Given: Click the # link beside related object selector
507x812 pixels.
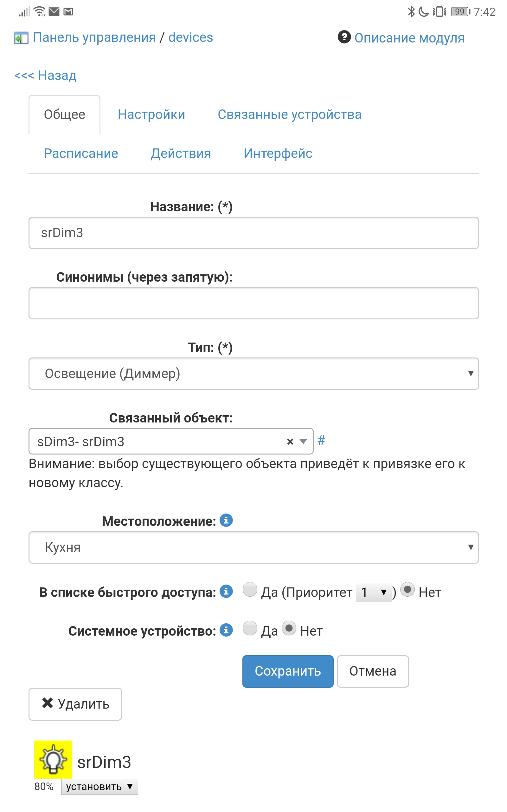Looking at the screenshot, I should pyautogui.click(x=323, y=441).
